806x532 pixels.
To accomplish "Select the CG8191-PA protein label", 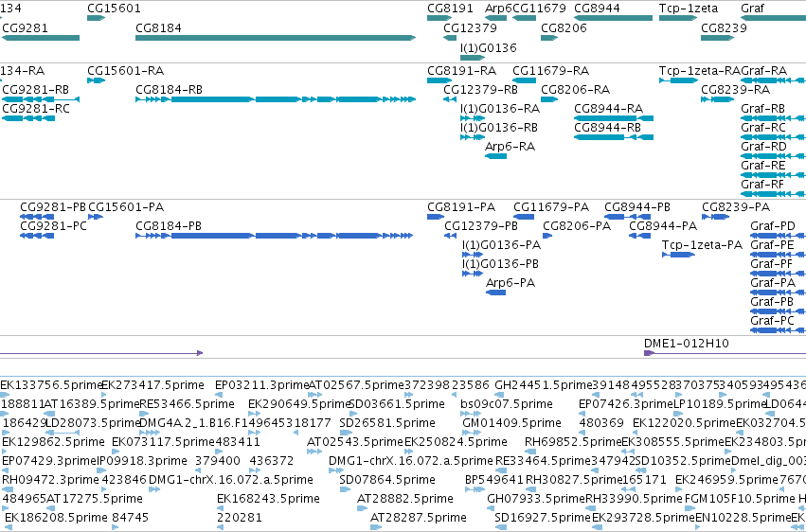I will 461,207.
